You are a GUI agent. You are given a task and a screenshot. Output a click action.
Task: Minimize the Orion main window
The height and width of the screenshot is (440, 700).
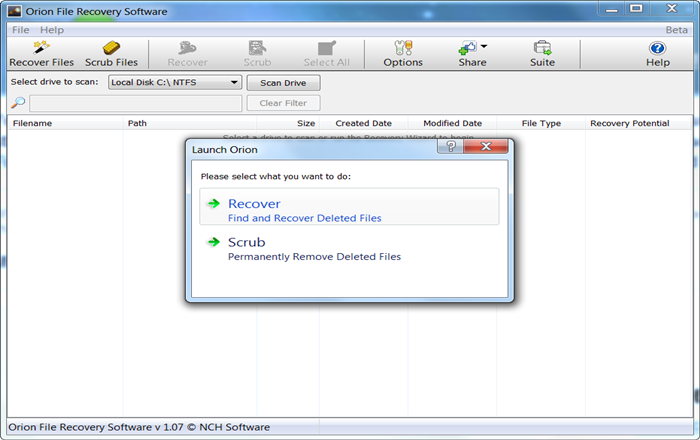pyautogui.click(x=612, y=9)
